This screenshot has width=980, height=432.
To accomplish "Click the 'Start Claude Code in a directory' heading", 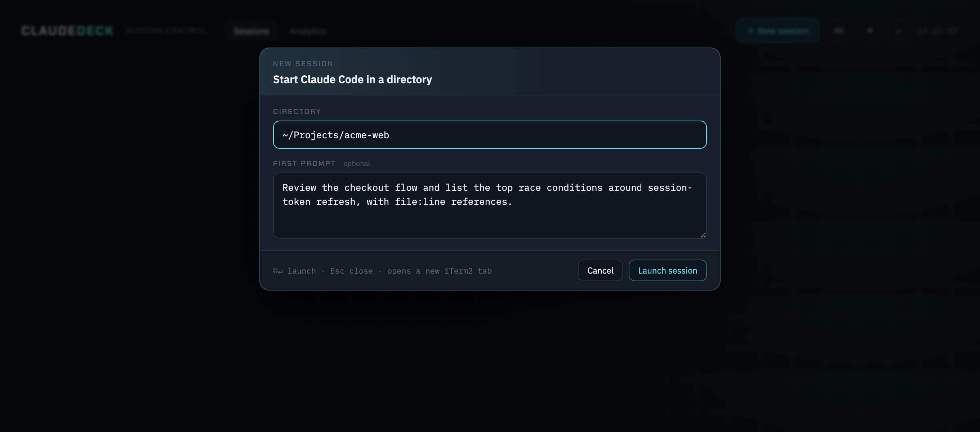I will coord(353,80).
